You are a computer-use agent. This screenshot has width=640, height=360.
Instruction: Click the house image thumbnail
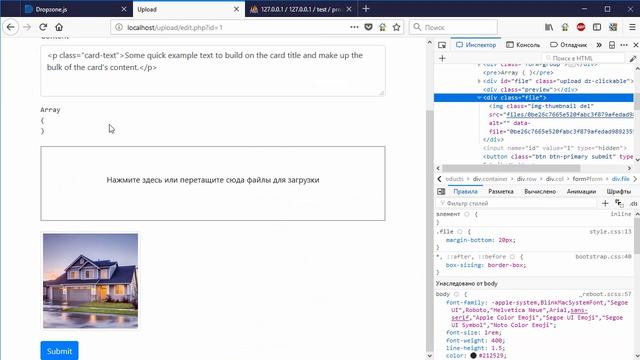90,281
